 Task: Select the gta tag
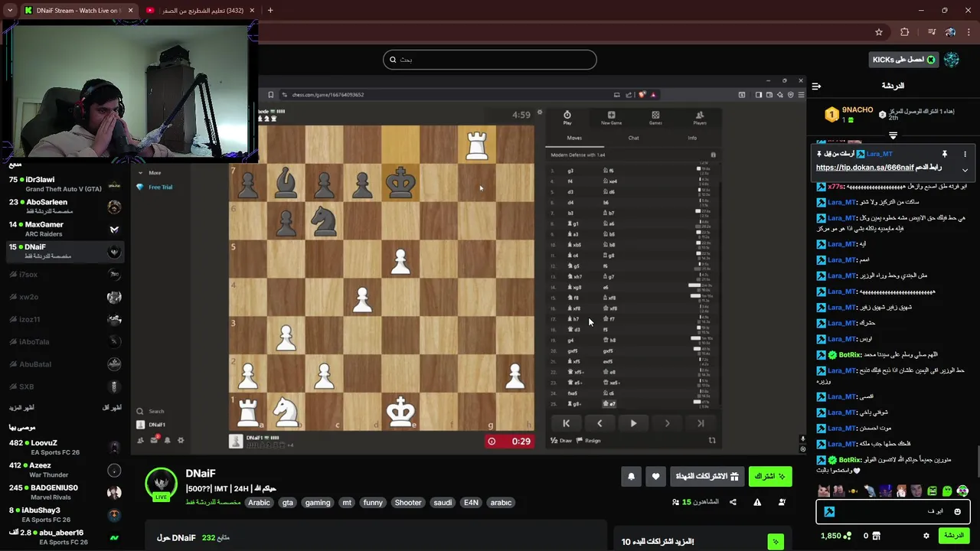(x=288, y=503)
